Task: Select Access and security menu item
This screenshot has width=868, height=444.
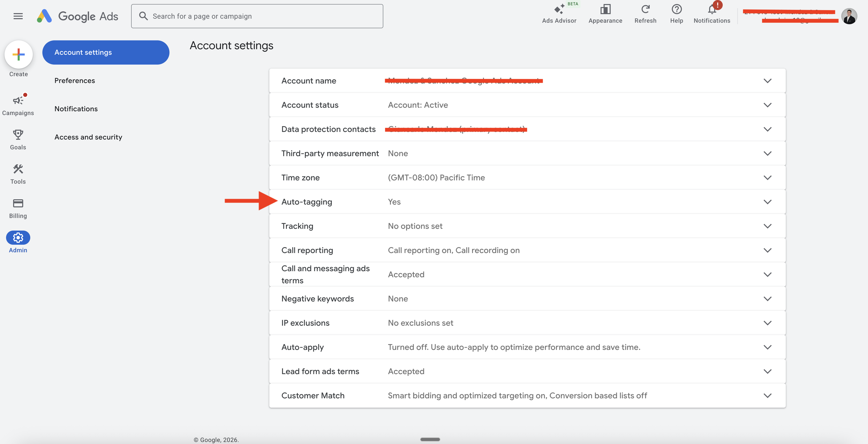Action: [88, 137]
